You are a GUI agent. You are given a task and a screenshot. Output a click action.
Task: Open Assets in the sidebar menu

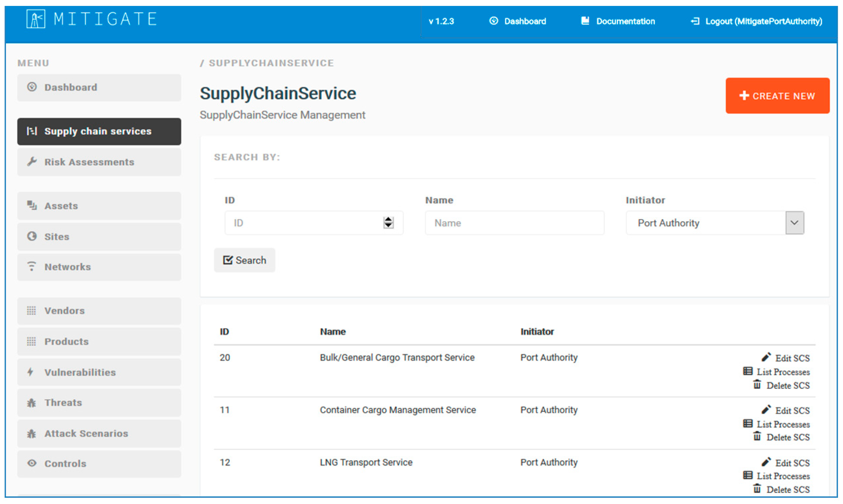click(99, 206)
